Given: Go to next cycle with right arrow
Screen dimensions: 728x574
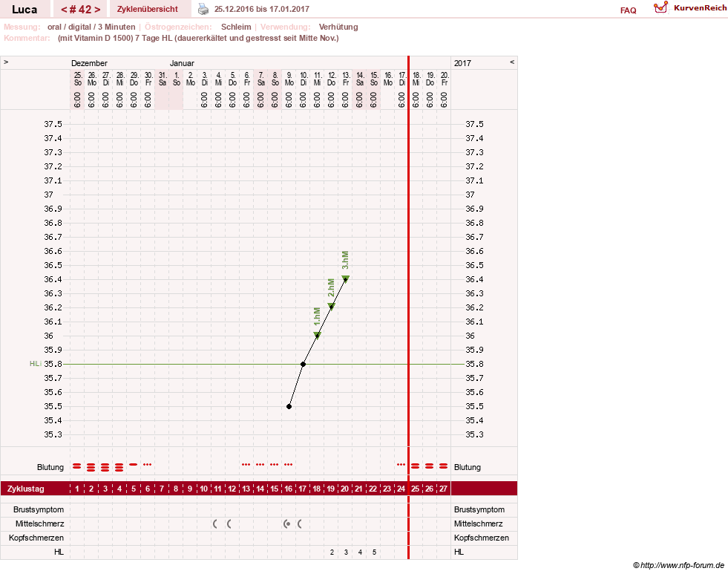Looking at the screenshot, I should [x=97, y=10].
